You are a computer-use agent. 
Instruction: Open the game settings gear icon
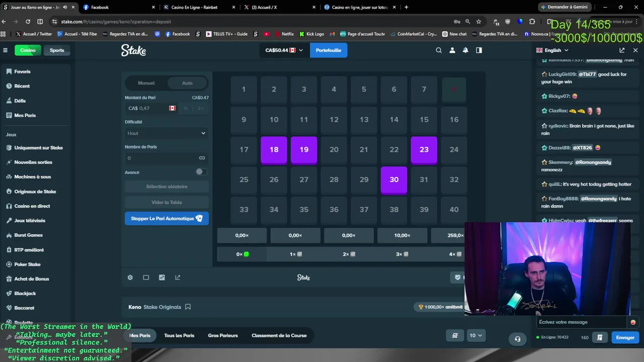coord(130,278)
